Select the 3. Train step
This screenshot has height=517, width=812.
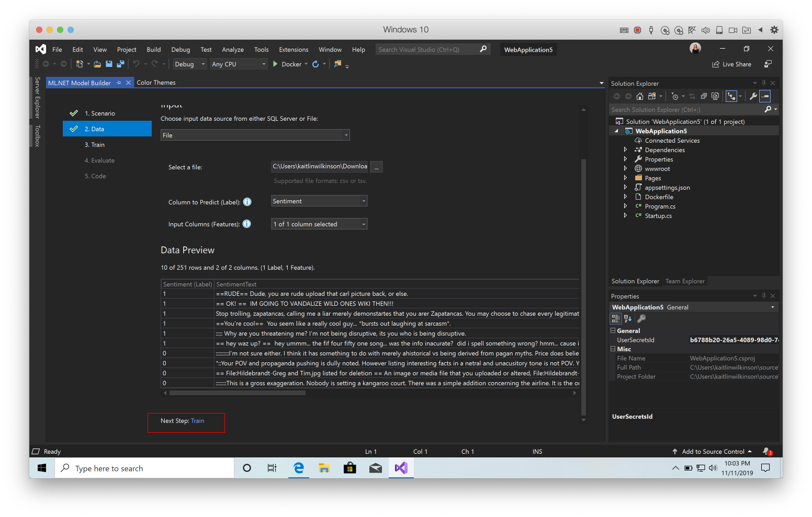click(x=95, y=145)
